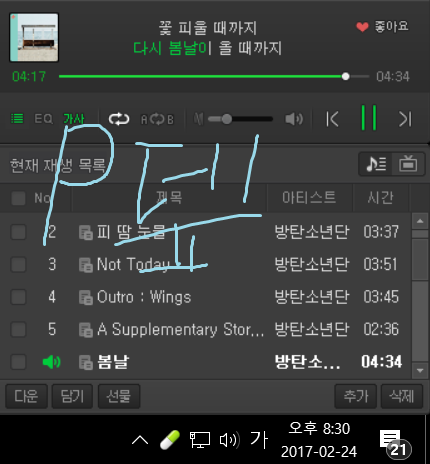The image size is (430, 464).
Task: Check the box for 피 땀 눈물
Action: [x=18, y=232]
